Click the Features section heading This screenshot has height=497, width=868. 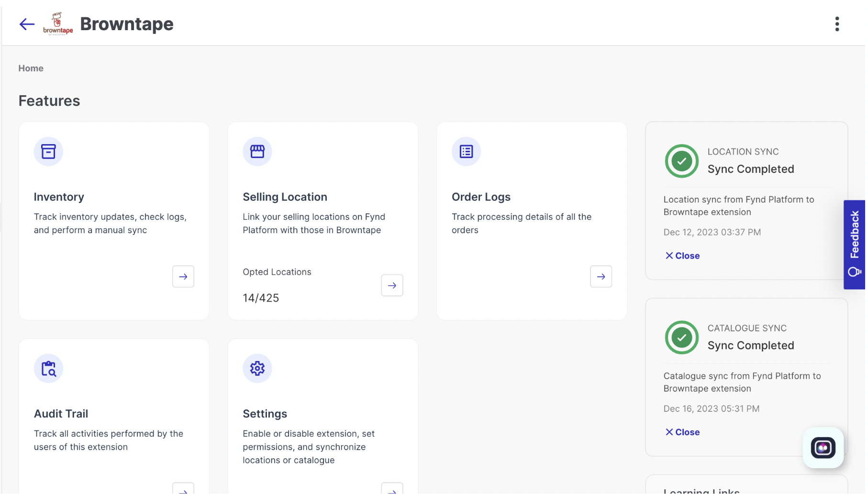click(x=49, y=101)
